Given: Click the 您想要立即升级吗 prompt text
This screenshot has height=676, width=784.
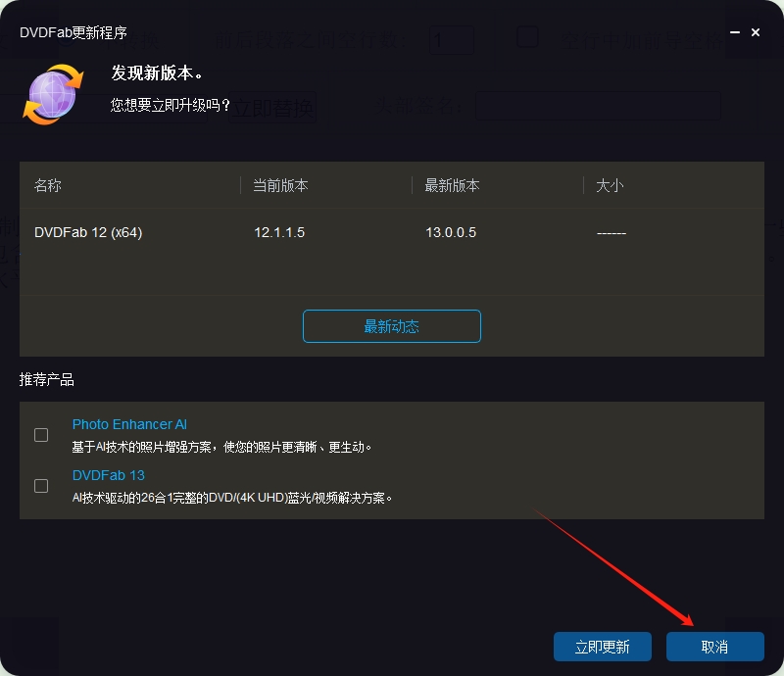Looking at the screenshot, I should coord(170,105).
